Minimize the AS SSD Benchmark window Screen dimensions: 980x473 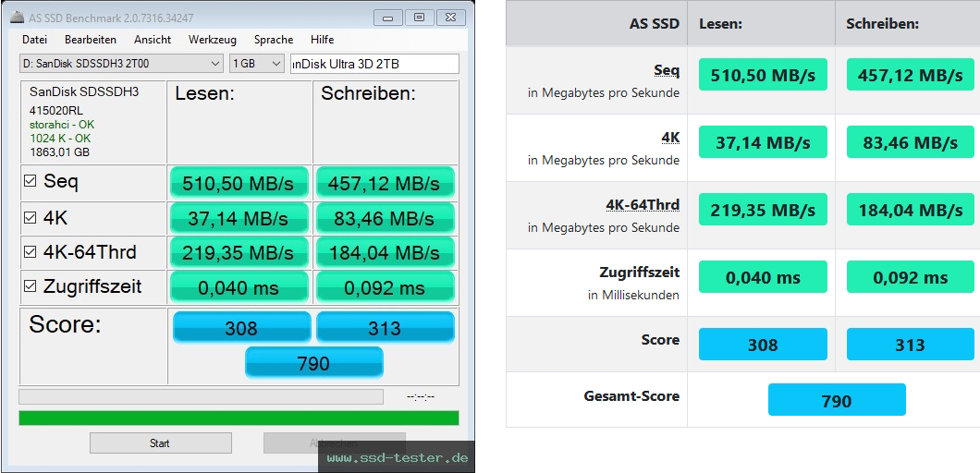(x=388, y=18)
